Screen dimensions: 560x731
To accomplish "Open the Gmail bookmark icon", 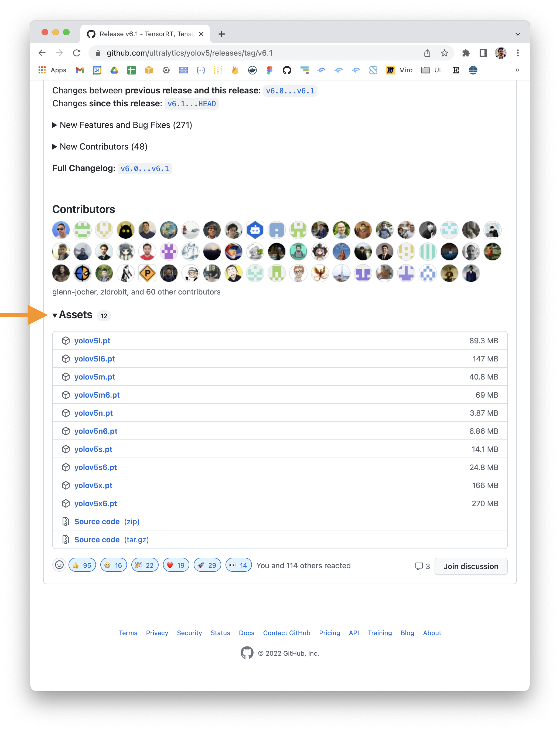I will (x=80, y=70).
